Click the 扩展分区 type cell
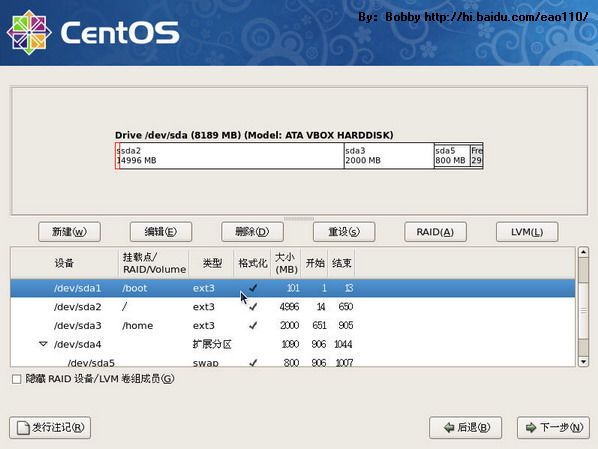 click(212, 344)
